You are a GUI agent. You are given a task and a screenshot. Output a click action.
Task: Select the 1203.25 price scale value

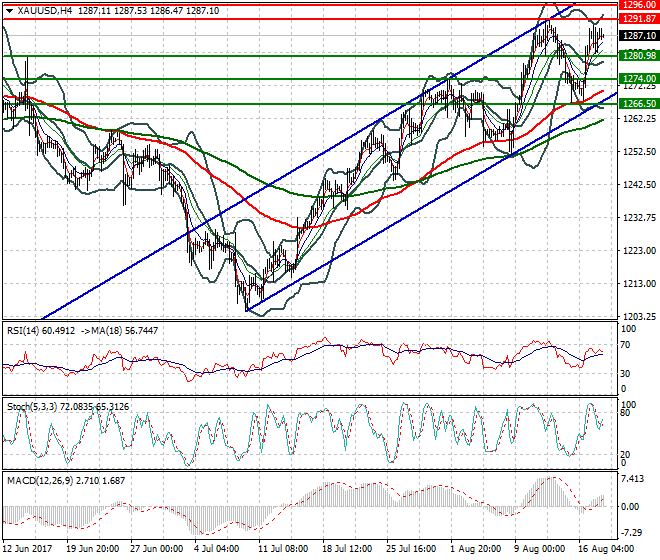tap(639, 317)
